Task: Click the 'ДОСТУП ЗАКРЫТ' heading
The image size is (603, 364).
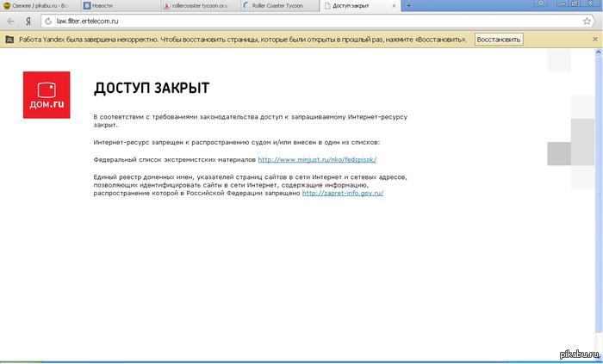Action: [151, 89]
